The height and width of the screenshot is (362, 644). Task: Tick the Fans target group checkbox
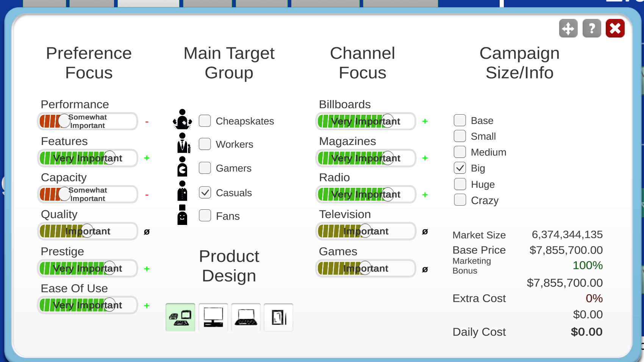pos(205,215)
